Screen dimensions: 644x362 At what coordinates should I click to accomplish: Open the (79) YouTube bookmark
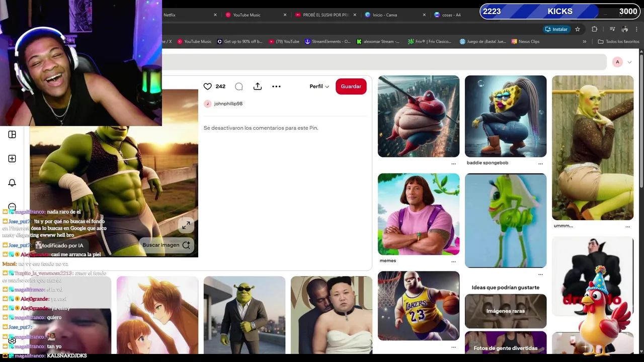(284, 42)
